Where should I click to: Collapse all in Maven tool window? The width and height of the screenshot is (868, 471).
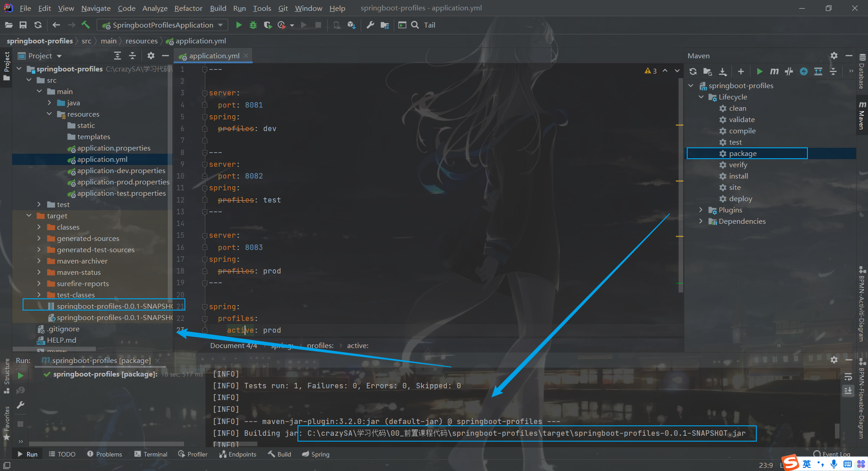tap(833, 71)
